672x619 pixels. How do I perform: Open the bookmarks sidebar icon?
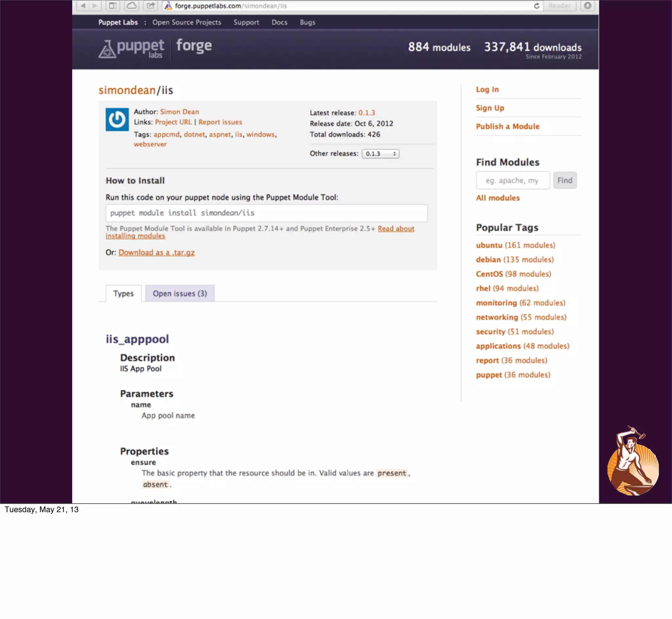pos(113,6)
